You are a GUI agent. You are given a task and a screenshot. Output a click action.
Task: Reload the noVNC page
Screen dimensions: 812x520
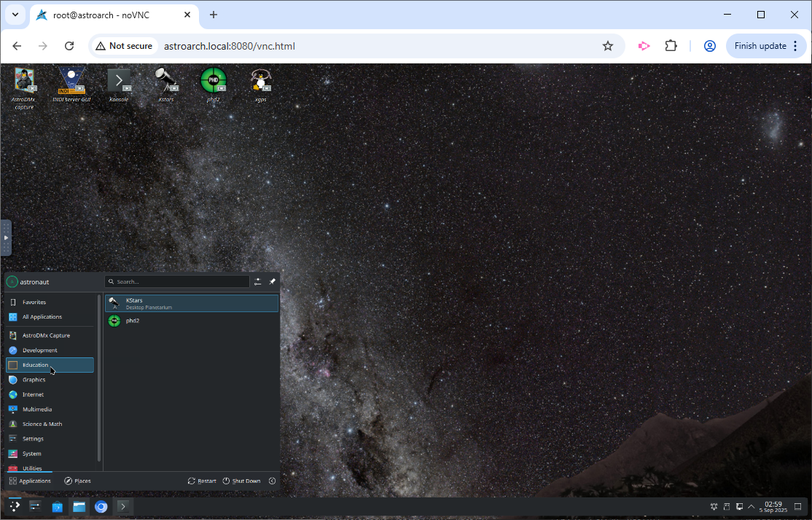69,45
